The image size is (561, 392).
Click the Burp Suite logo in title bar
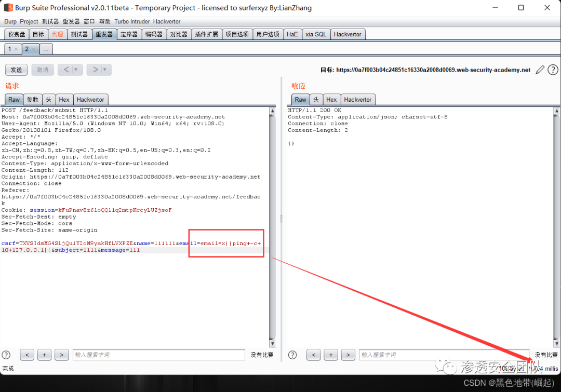coord(8,7)
